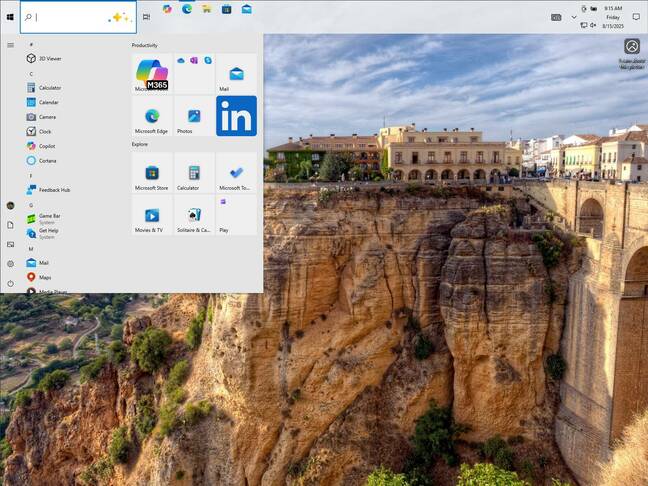Open the Calculator tile in Explore

pos(194,172)
